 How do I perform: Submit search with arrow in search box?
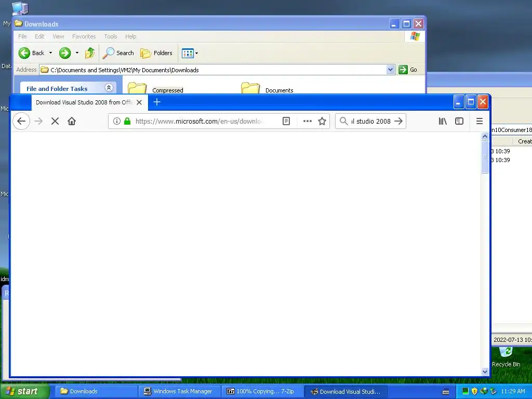tap(398, 121)
